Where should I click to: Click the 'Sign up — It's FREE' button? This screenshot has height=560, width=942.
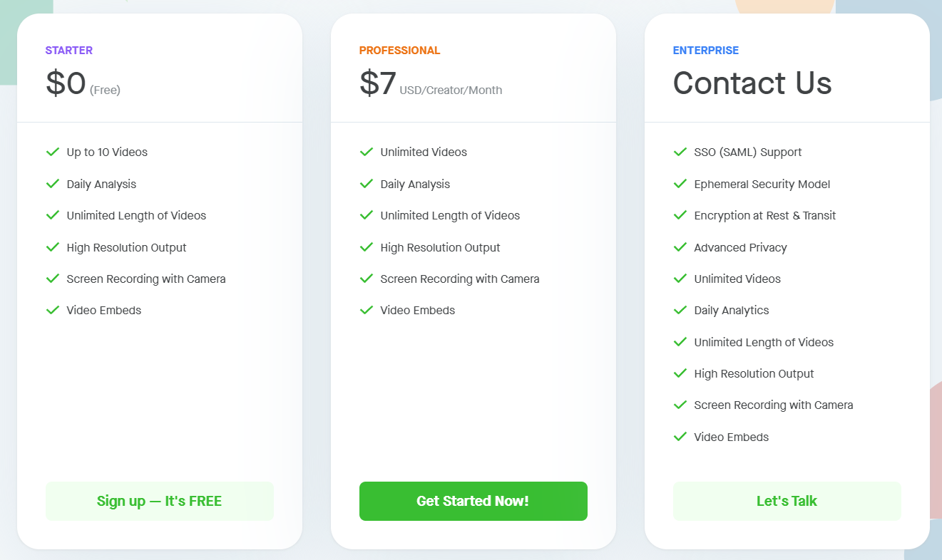point(159,501)
